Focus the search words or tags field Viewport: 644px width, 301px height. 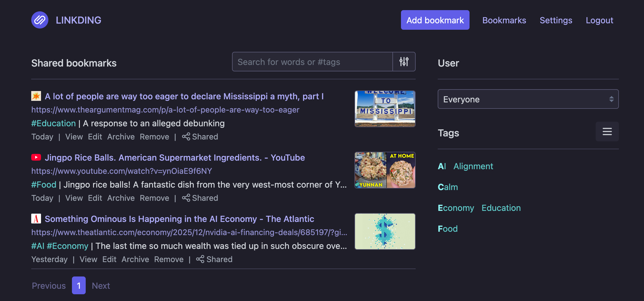tap(312, 62)
